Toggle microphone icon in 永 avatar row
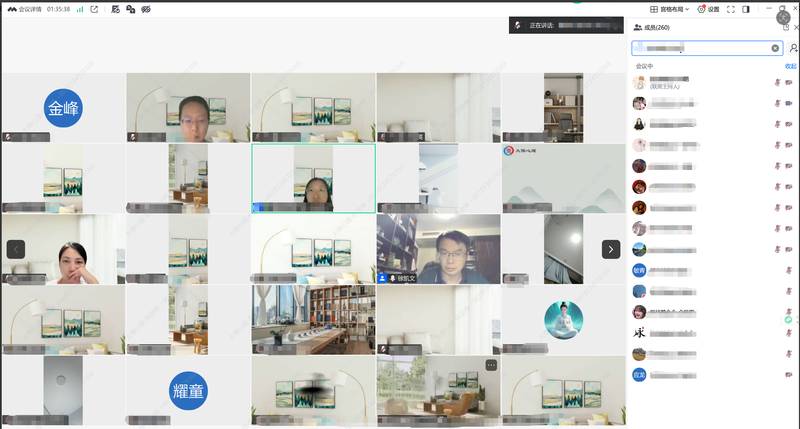This screenshot has height=429, width=800. (x=789, y=333)
